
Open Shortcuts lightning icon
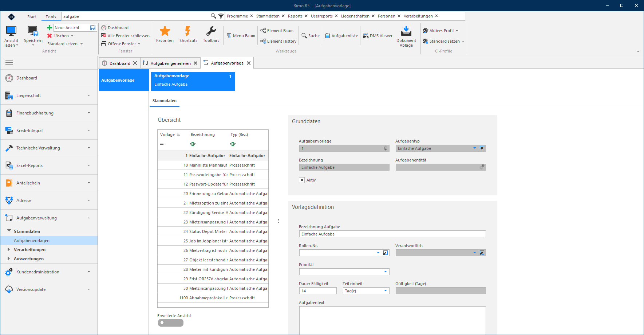[188, 31]
